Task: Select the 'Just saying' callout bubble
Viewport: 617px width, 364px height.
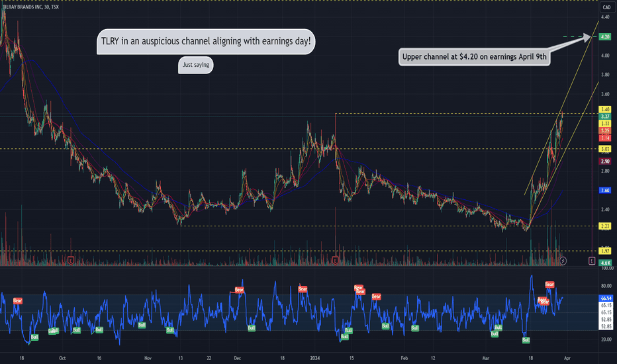Action: click(x=195, y=65)
